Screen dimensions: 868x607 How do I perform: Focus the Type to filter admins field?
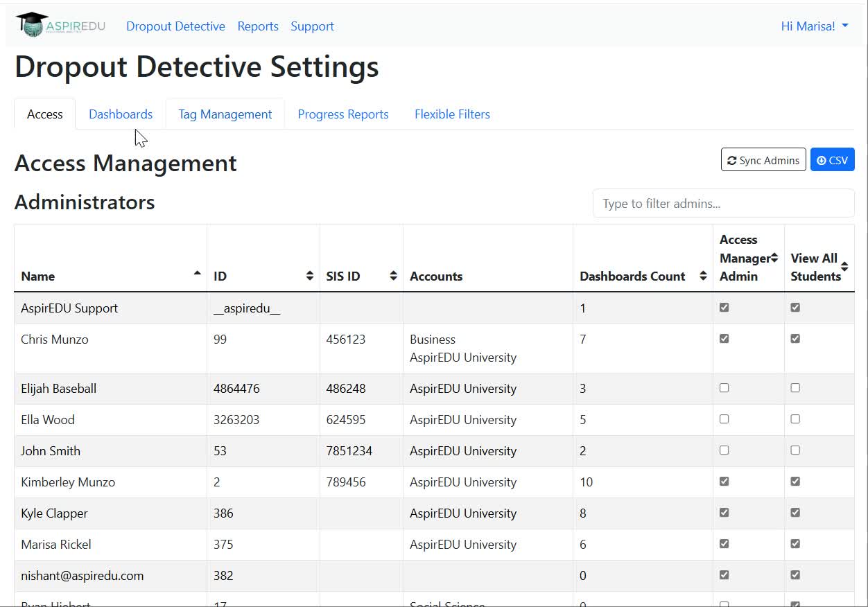[x=724, y=204]
